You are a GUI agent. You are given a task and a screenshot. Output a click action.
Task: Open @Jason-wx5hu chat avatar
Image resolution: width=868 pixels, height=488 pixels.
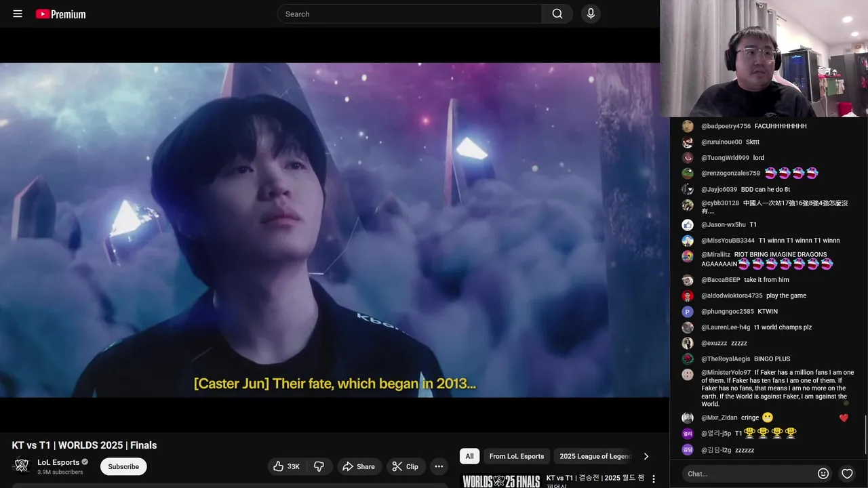688,225
